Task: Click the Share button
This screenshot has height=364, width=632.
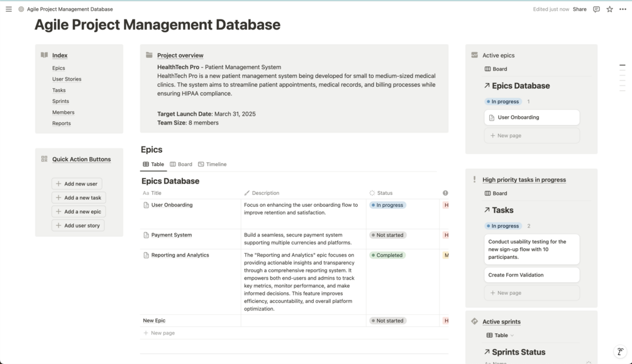Action: click(579, 9)
